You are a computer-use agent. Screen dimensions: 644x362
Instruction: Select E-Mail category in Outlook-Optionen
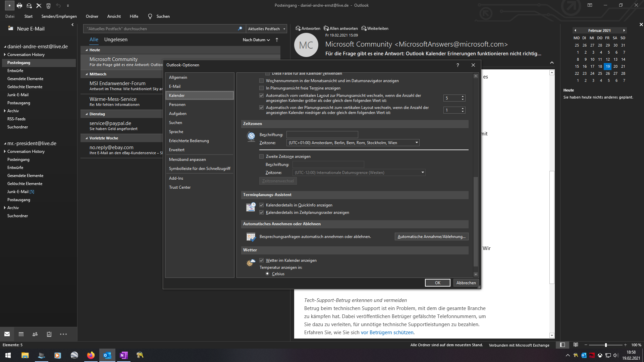point(200,86)
